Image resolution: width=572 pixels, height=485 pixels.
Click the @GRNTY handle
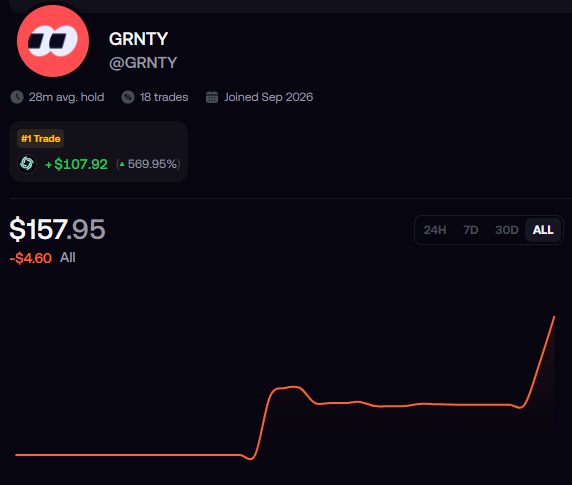tap(143, 63)
